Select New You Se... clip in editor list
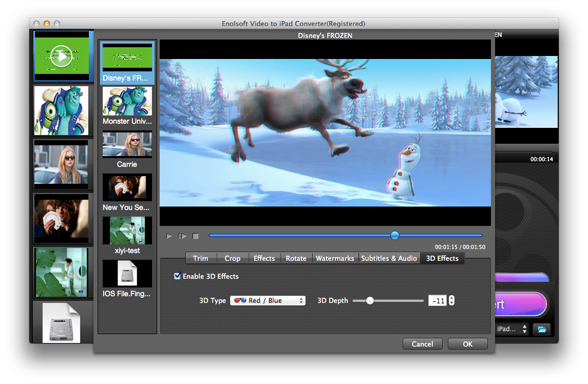 click(127, 193)
